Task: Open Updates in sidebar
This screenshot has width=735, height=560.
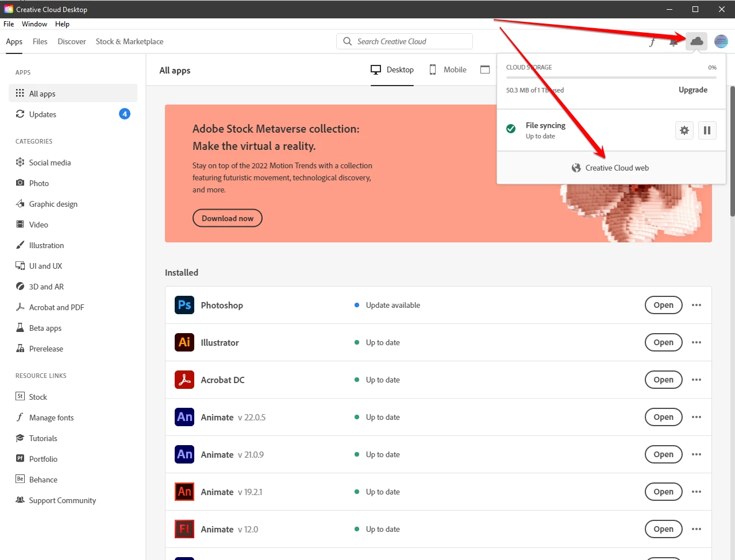Action: tap(73, 114)
